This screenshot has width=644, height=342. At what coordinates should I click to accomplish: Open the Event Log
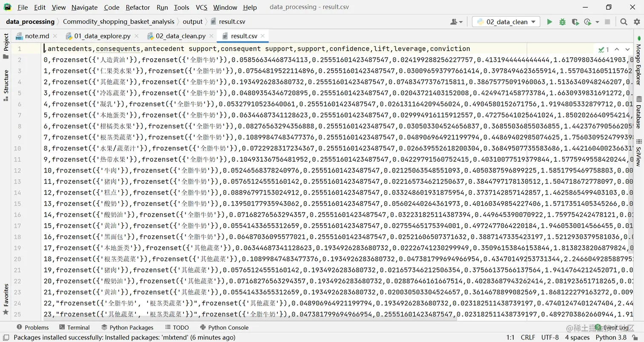(x=612, y=328)
